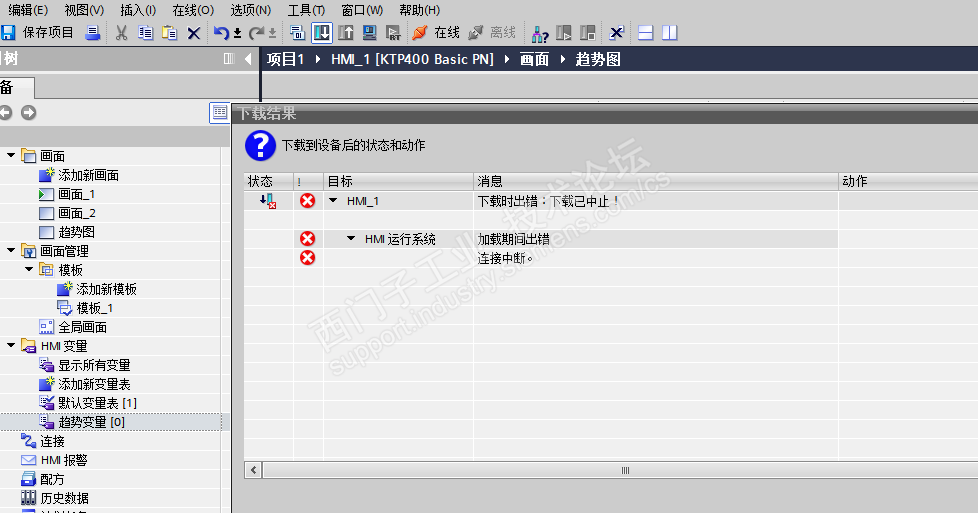Click the project tree column toggle icon

tap(229, 59)
